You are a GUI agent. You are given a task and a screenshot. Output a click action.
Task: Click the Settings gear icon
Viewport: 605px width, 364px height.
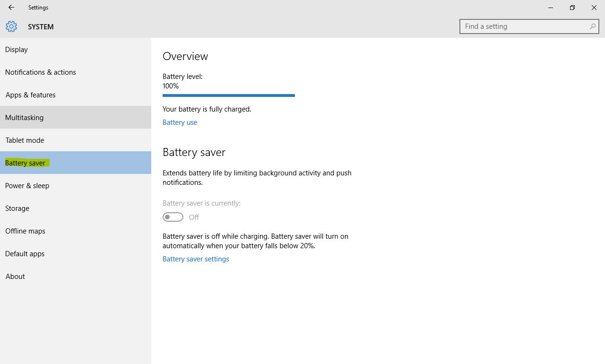click(11, 26)
